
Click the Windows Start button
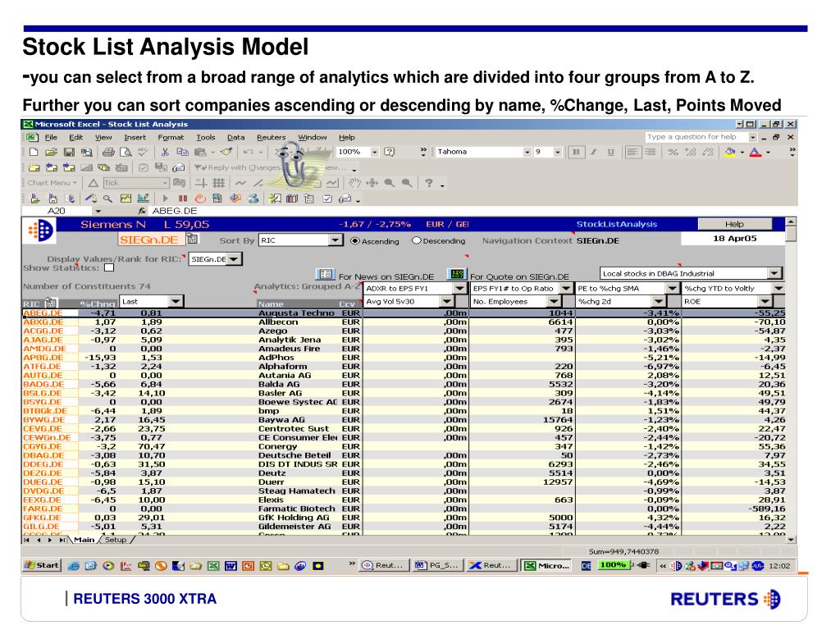(x=43, y=565)
